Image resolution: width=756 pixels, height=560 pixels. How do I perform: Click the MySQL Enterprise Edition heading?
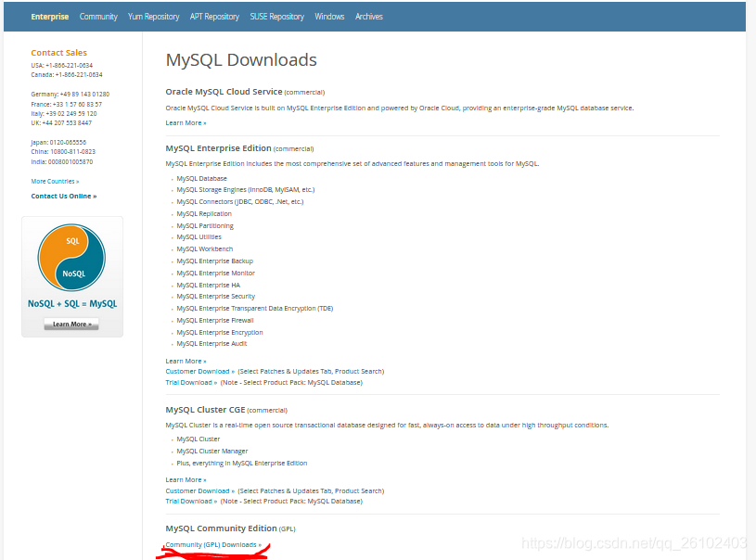click(x=218, y=148)
